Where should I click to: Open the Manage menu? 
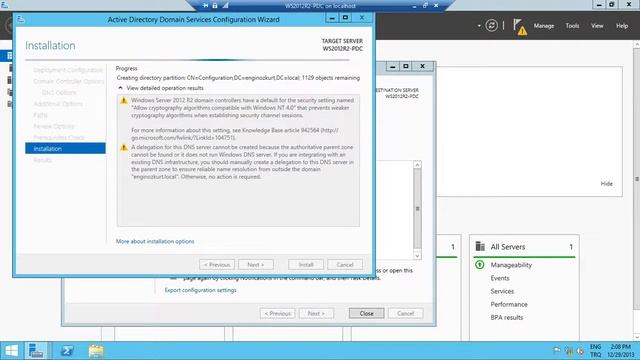544,26
